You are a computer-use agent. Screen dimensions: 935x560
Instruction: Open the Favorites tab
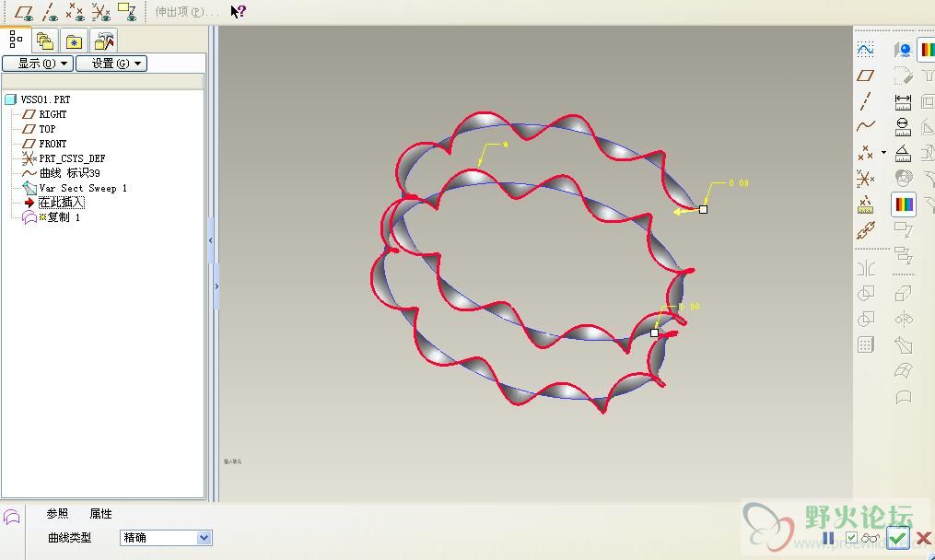(x=74, y=41)
